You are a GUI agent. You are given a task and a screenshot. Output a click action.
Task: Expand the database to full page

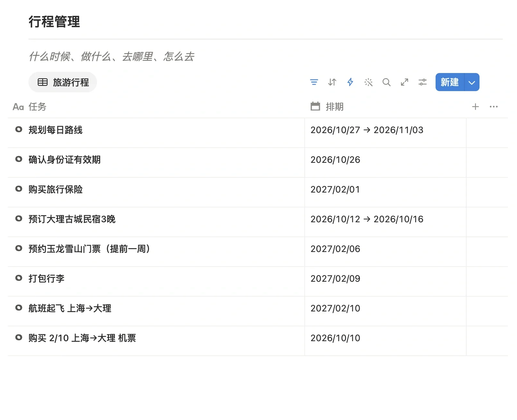point(405,82)
